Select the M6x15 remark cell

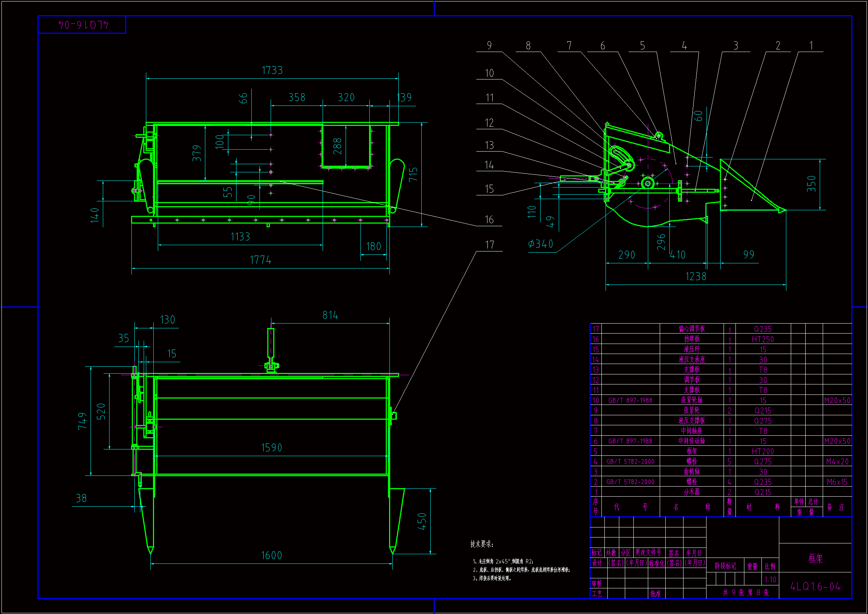[837, 482]
